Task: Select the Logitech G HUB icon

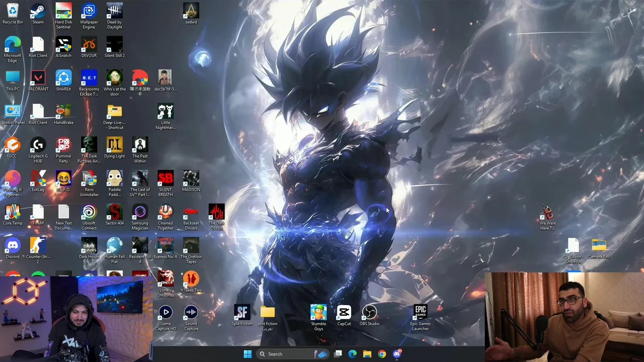Action: [38, 151]
